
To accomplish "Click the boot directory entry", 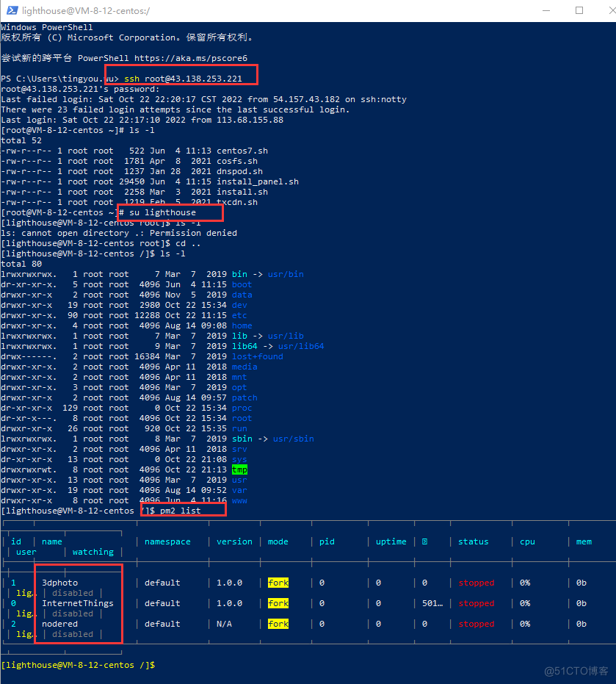I will click(242, 285).
